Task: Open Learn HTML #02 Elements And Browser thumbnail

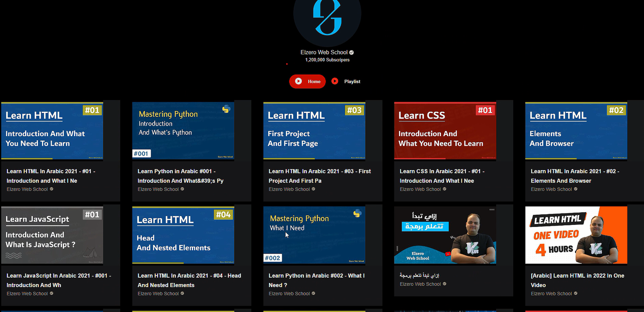Action: [576, 130]
